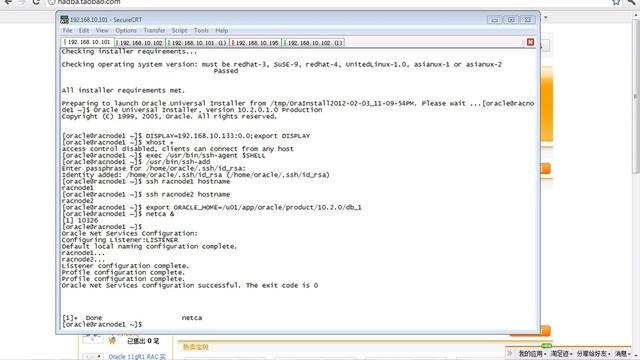Go back in the browser window

(x=8, y=2)
